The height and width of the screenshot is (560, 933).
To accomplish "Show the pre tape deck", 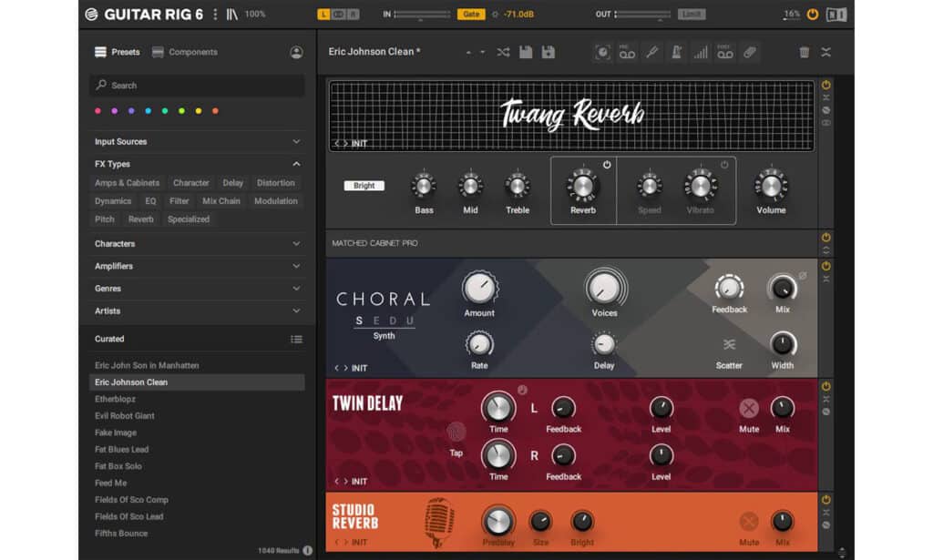I will pyautogui.click(x=627, y=52).
